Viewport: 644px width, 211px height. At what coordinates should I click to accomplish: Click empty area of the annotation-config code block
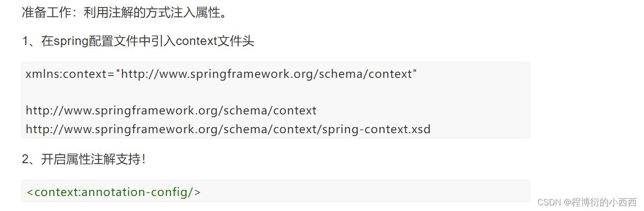[x=366, y=191]
